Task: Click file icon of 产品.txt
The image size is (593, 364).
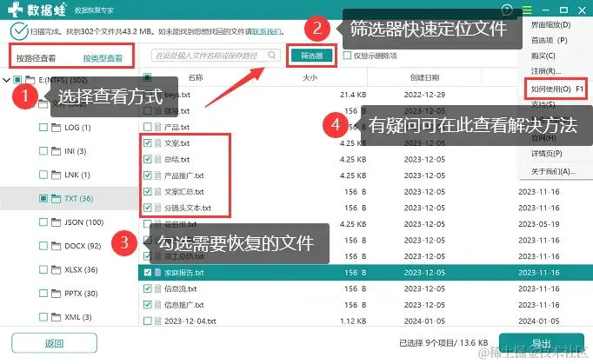Action: pos(158,127)
